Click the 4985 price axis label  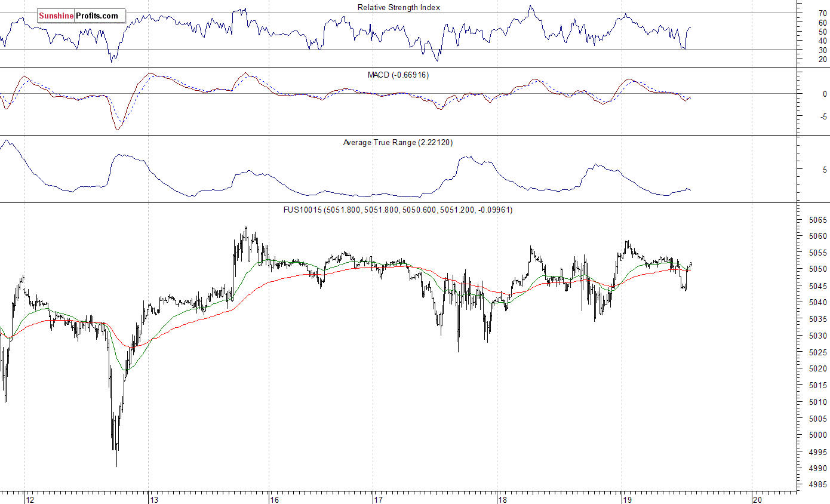click(x=817, y=485)
